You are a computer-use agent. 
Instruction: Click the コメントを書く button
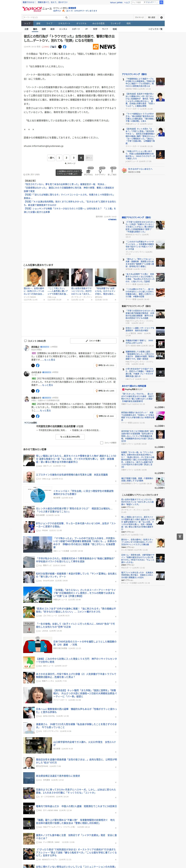(x=93, y=341)
